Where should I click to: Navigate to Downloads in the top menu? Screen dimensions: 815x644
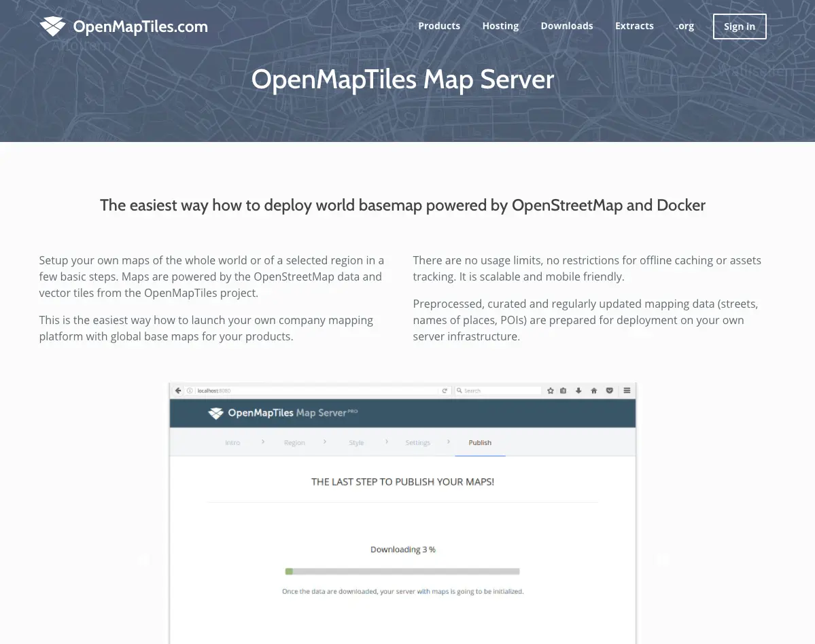pos(566,26)
